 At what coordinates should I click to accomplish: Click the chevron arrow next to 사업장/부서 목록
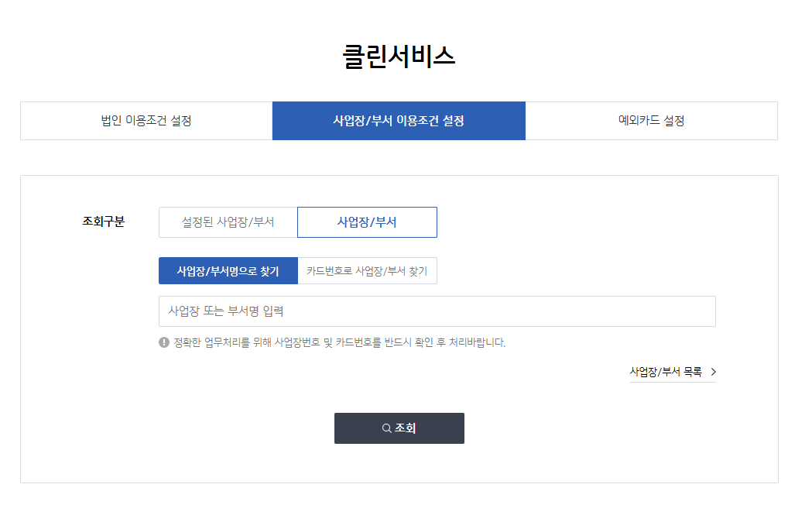pos(713,372)
